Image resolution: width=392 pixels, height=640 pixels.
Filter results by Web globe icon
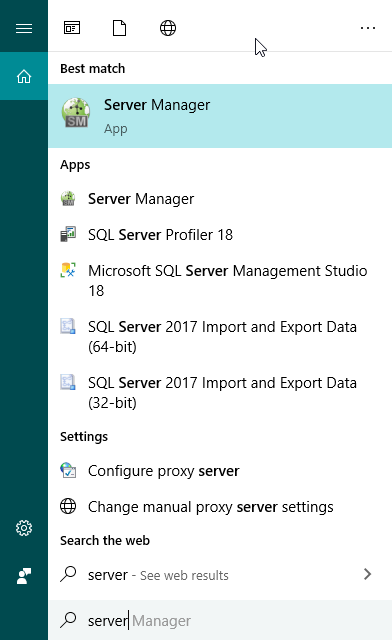168,28
